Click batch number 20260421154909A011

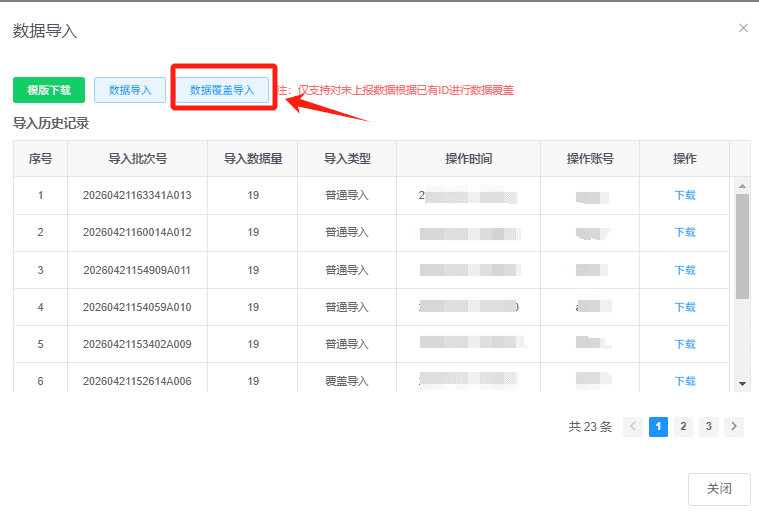pos(137,270)
